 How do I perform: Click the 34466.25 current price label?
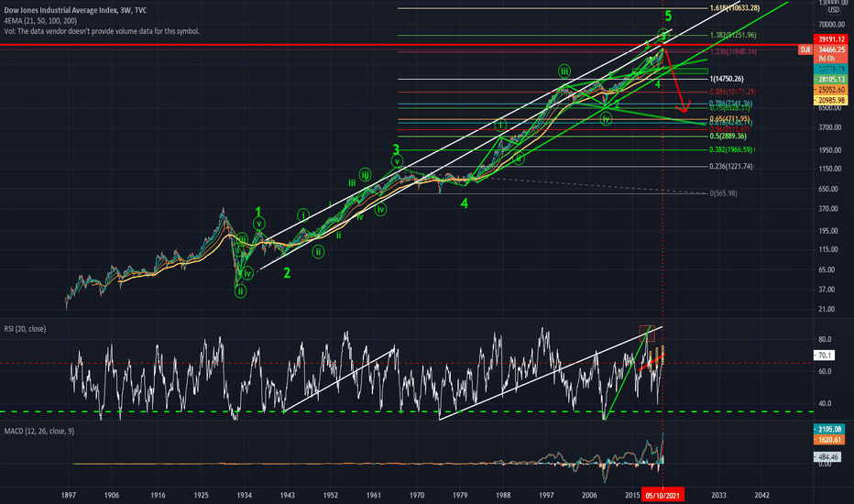pos(830,49)
